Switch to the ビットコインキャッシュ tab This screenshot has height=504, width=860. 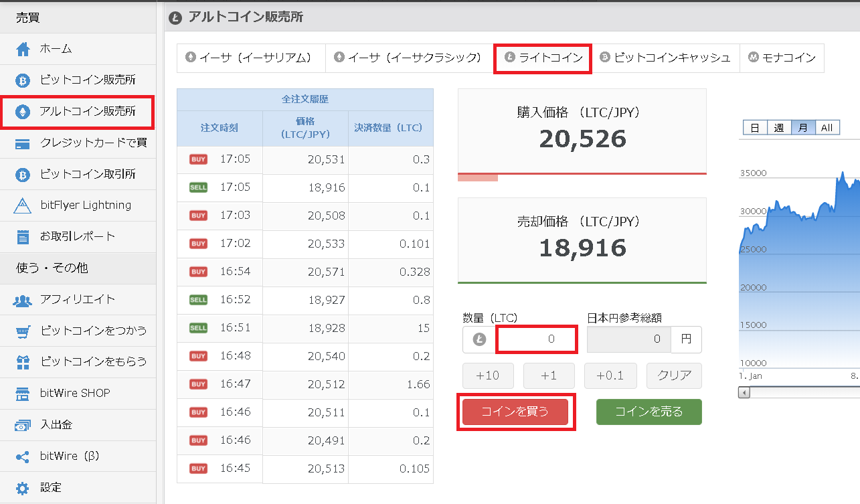coord(666,58)
